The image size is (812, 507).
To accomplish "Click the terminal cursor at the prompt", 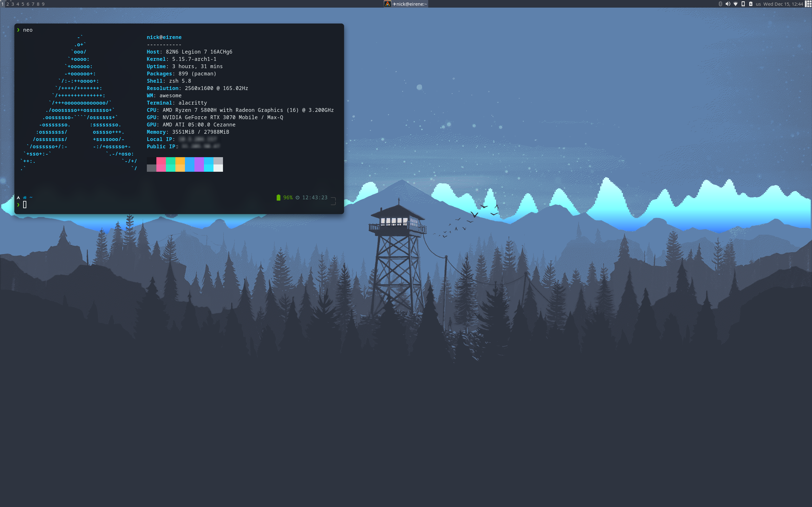I will (x=25, y=205).
